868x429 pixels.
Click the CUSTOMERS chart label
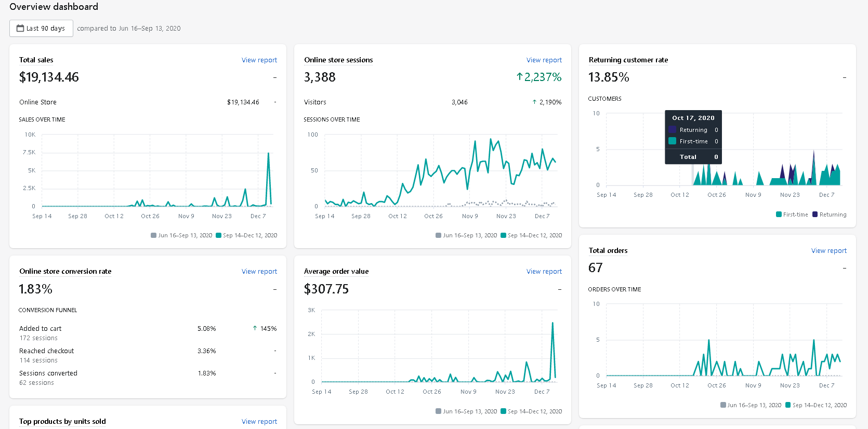(604, 99)
